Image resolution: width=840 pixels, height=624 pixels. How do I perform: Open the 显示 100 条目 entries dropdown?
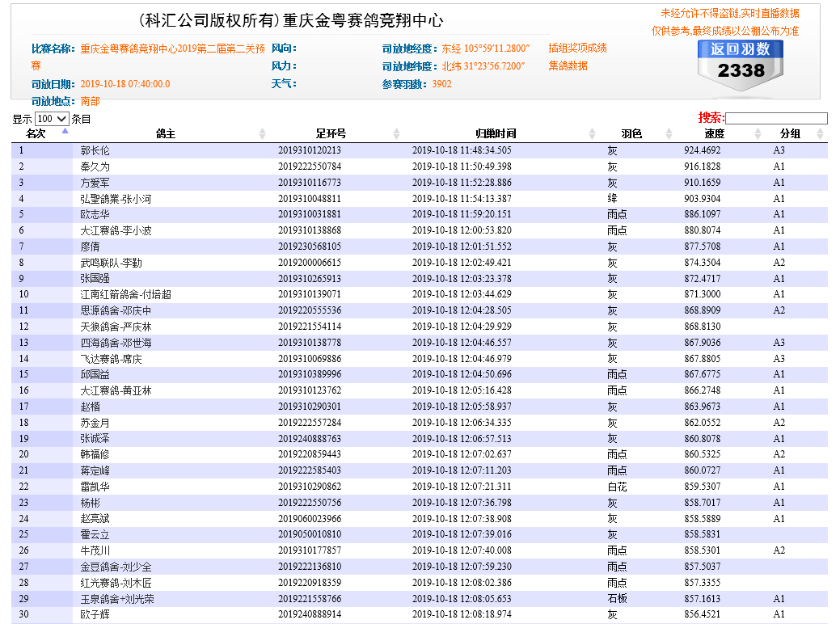pyautogui.click(x=52, y=118)
